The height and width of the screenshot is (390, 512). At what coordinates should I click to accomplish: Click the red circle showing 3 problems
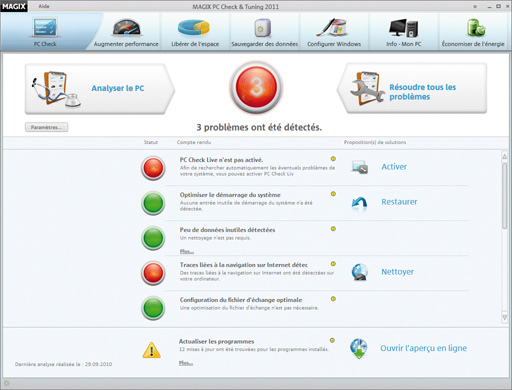click(x=256, y=87)
